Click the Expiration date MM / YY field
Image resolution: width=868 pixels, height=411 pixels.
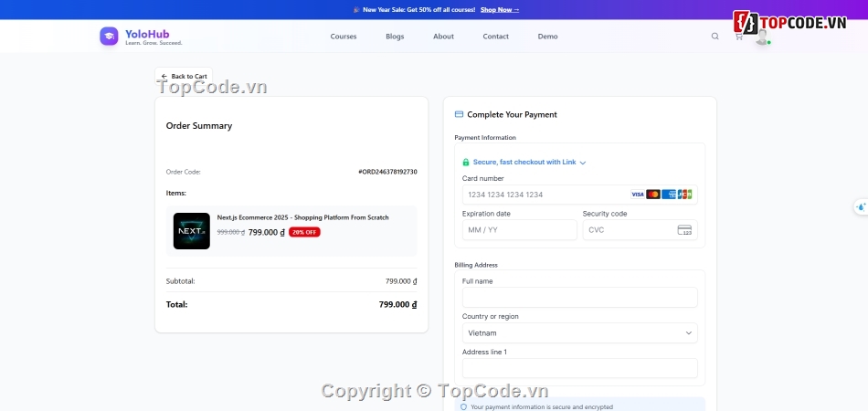tap(518, 230)
